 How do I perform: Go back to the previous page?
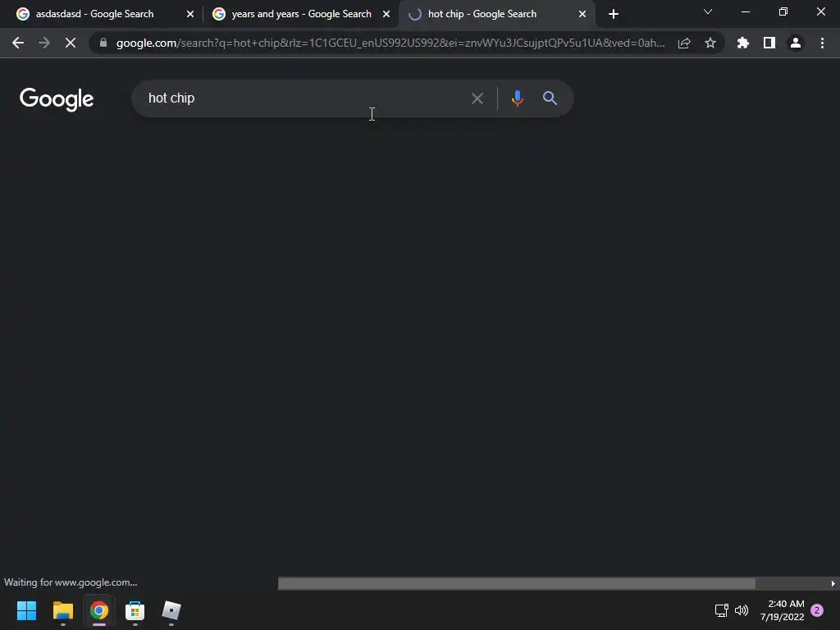[x=18, y=43]
